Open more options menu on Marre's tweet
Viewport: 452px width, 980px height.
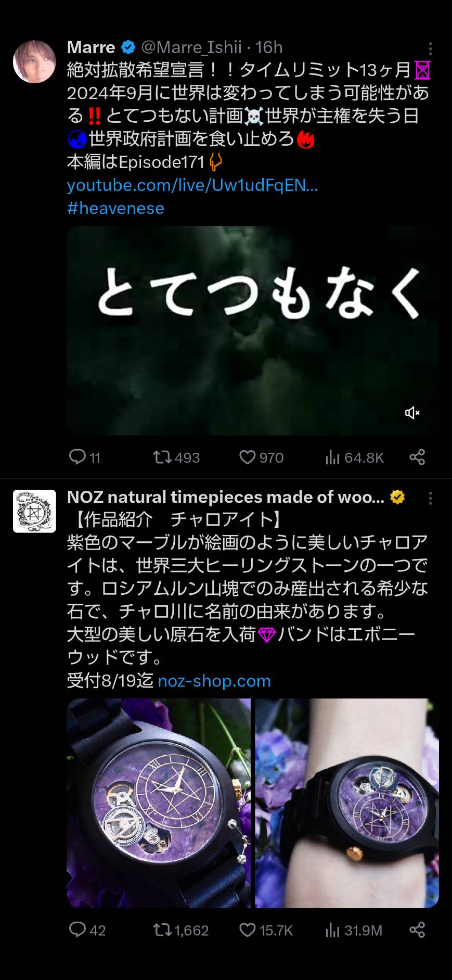pyautogui.click(x=430, y=49)
